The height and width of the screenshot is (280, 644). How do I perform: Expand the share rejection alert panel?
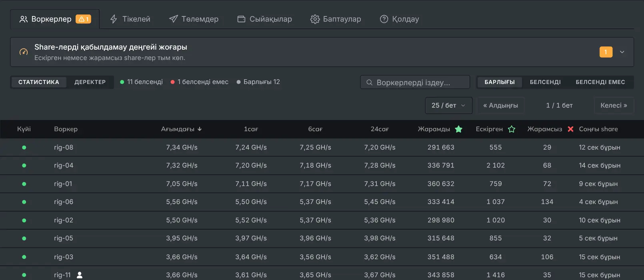(x=622, y=52)
